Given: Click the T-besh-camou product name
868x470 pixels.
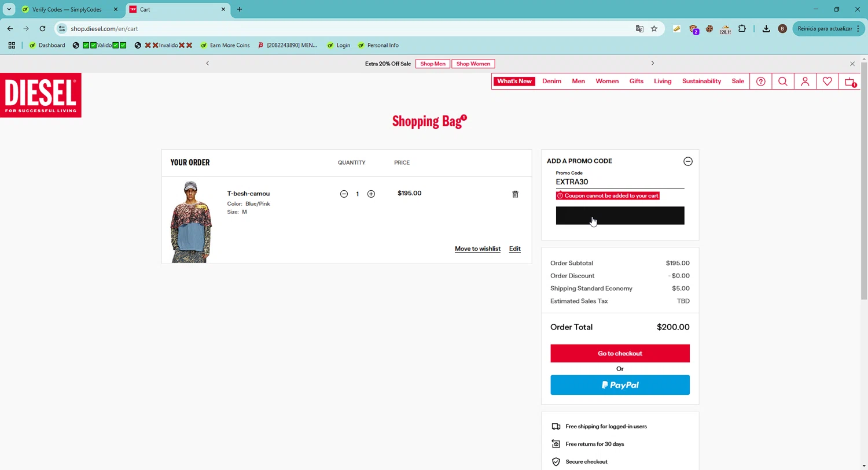Looking at the screenshot, I should tap(248, 194).
